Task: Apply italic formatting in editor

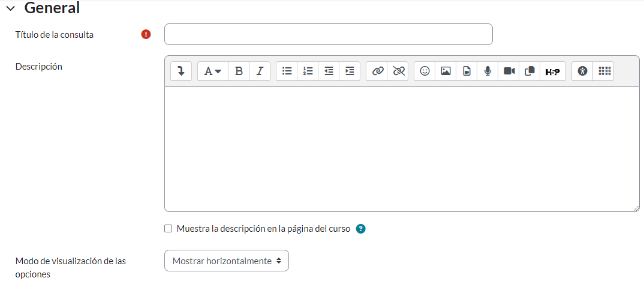Action: (x=260, y=71)
